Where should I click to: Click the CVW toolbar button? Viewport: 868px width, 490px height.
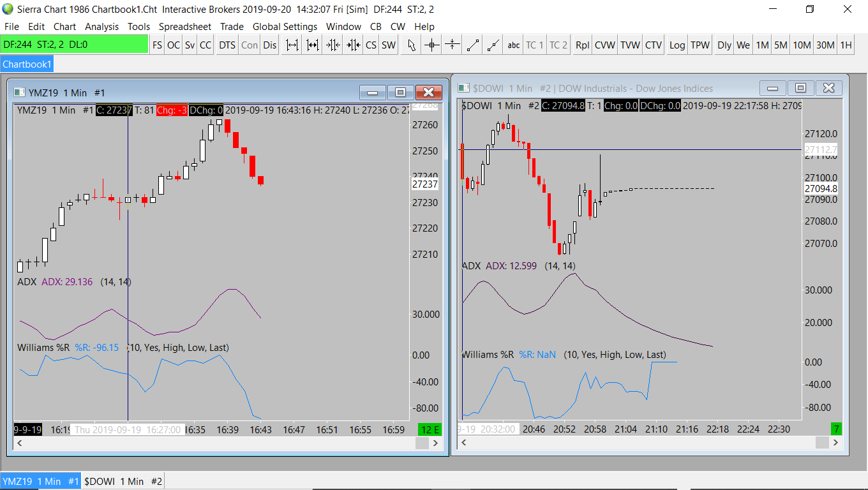(605, 45)
